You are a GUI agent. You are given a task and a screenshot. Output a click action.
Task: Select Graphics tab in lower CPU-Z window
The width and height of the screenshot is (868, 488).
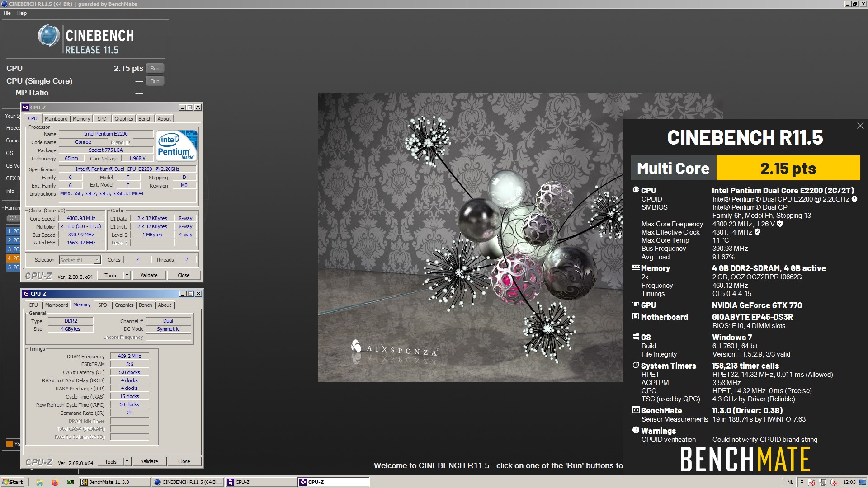pos(124,305)
